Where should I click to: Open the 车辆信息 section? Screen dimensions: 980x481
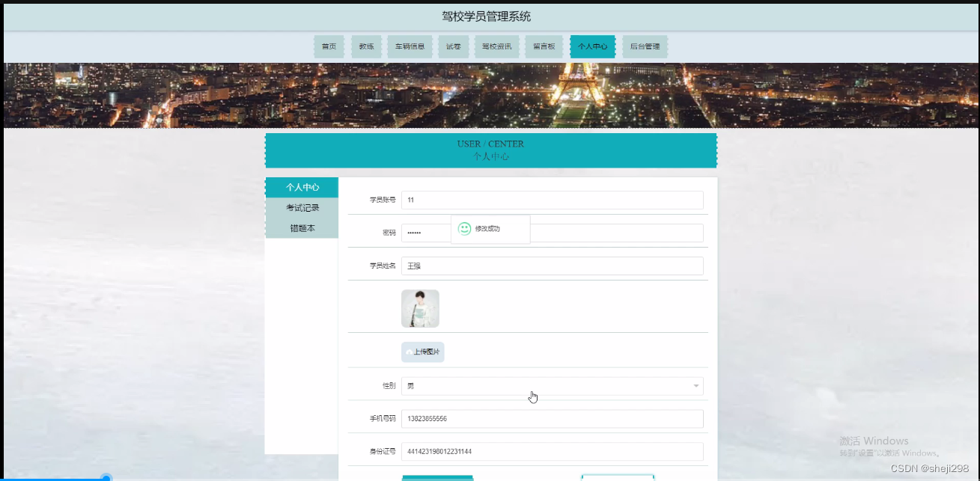(410, 46)
